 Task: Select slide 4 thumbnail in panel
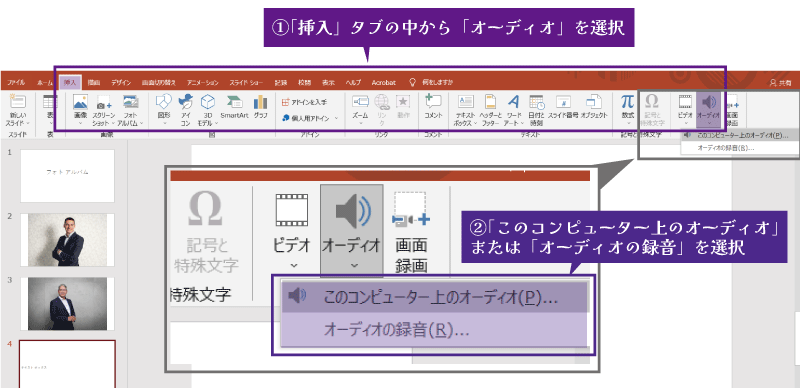coord(67,364)
